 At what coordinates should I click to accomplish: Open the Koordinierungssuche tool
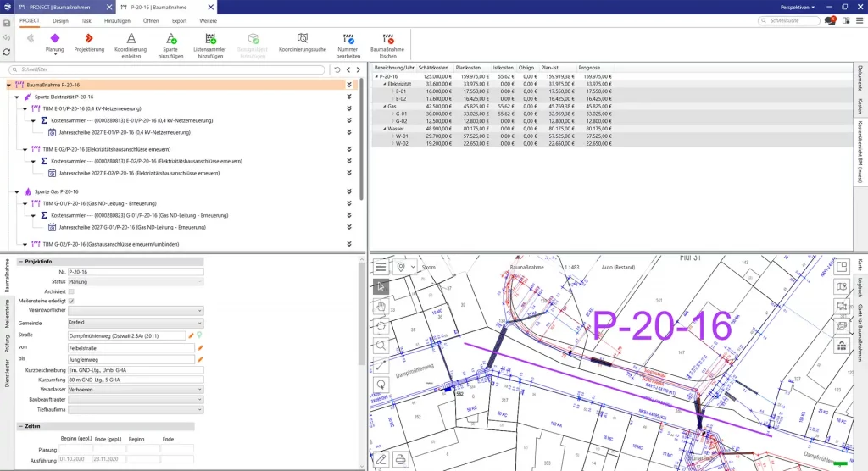(x=303, y=39)
